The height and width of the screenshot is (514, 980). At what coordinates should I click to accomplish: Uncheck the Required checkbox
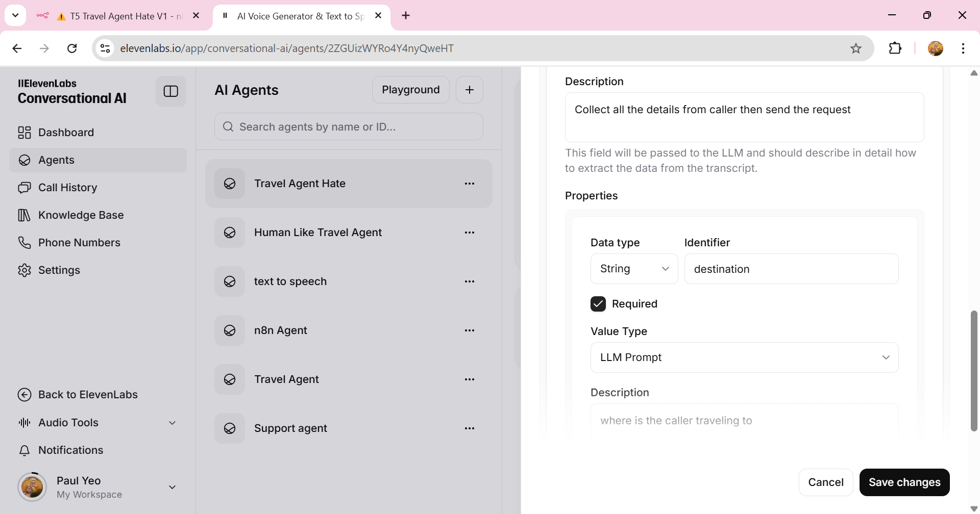coord(598,304)
